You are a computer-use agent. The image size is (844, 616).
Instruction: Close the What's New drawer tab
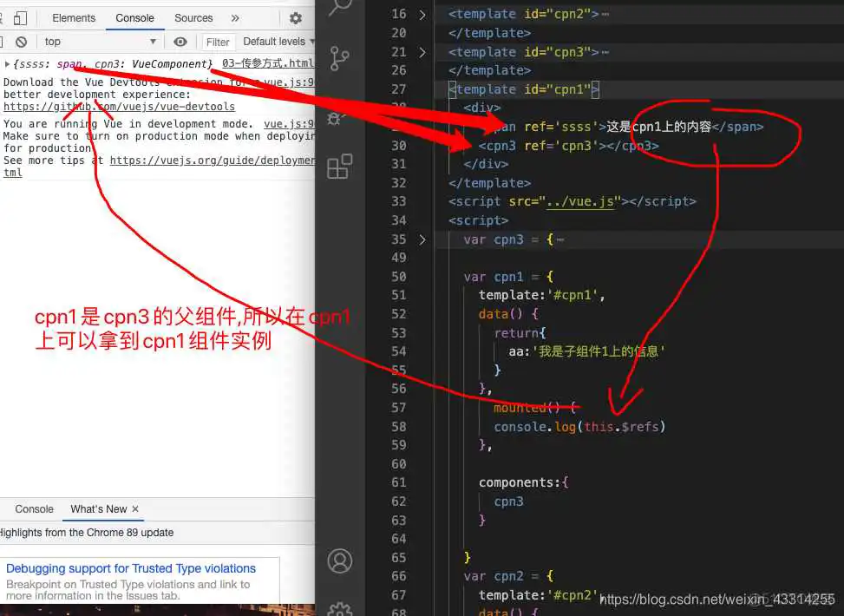tap(135, 508)
